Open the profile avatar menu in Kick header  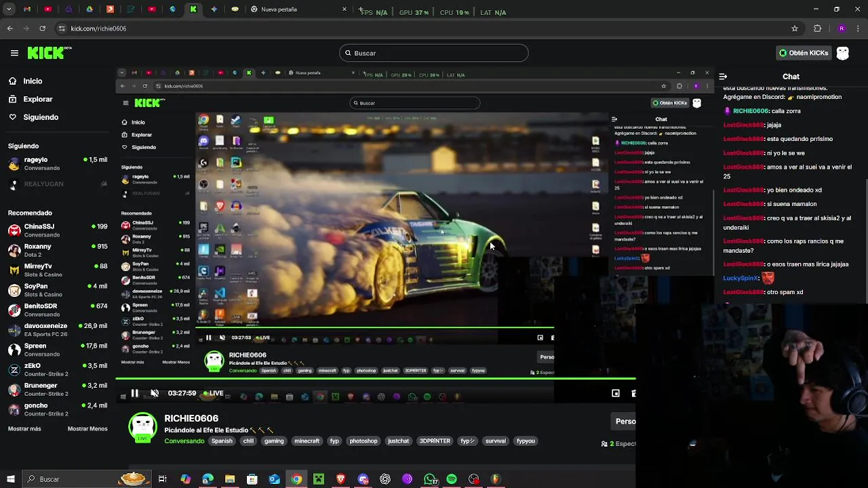[843, 53]
